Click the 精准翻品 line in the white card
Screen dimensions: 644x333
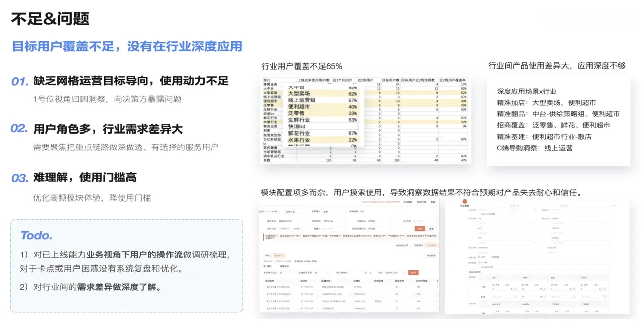(558, 114)
